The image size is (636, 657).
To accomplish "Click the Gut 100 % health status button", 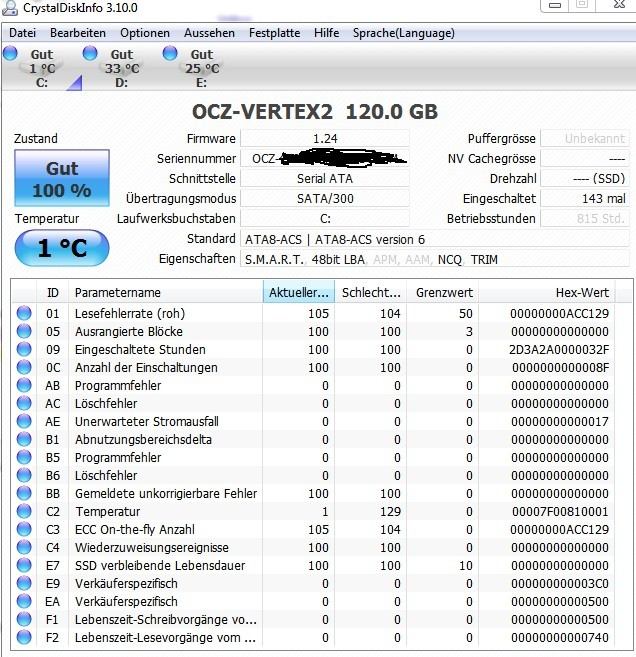I will coord(62,178).
